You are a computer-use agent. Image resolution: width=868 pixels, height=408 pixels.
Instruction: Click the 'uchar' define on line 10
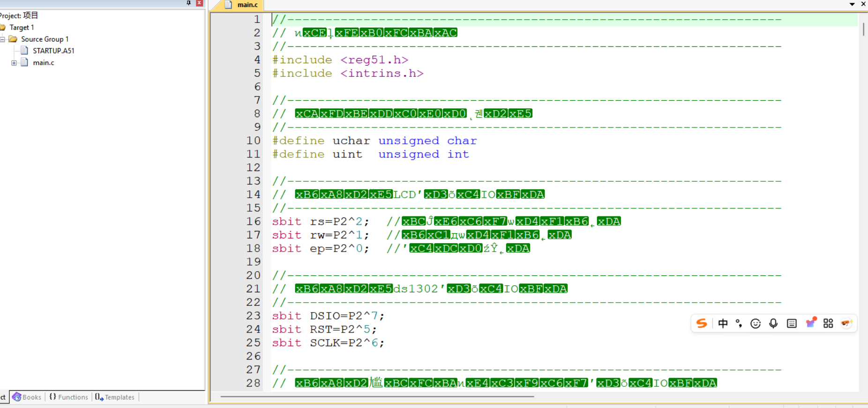[x=351, y=141]
